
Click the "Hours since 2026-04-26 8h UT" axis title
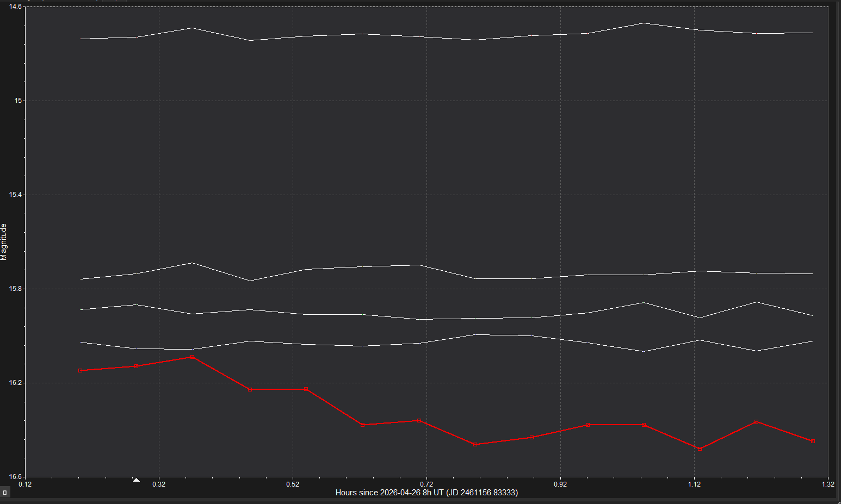tap(426, 493)
